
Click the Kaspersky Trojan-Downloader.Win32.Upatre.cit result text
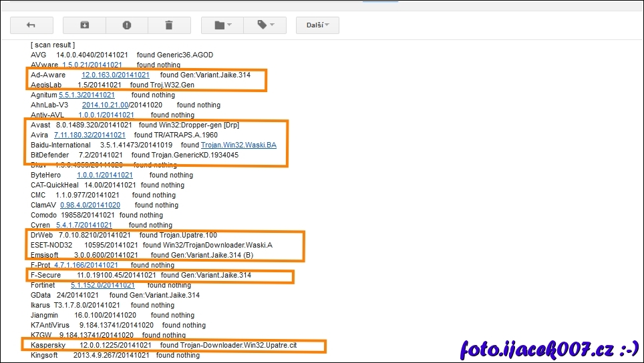[x=238, y=345]
